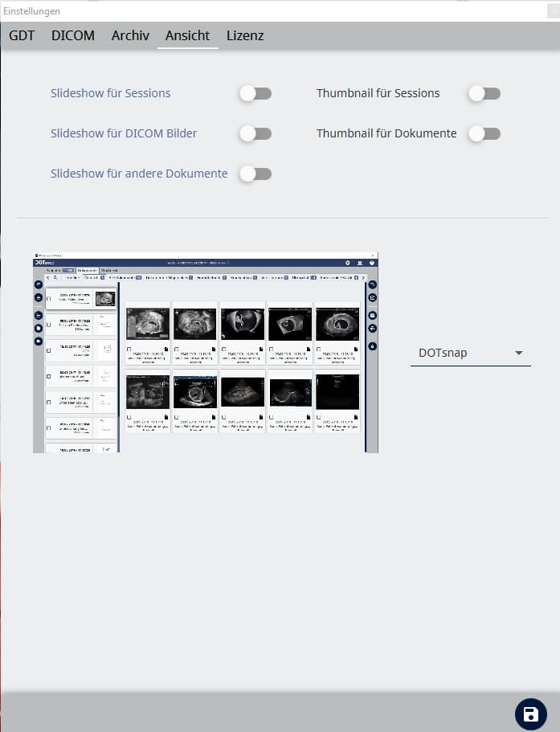Screen dimensions: 560x732
Task: Click the Einstellungen window title
Action: pos(31,11)
